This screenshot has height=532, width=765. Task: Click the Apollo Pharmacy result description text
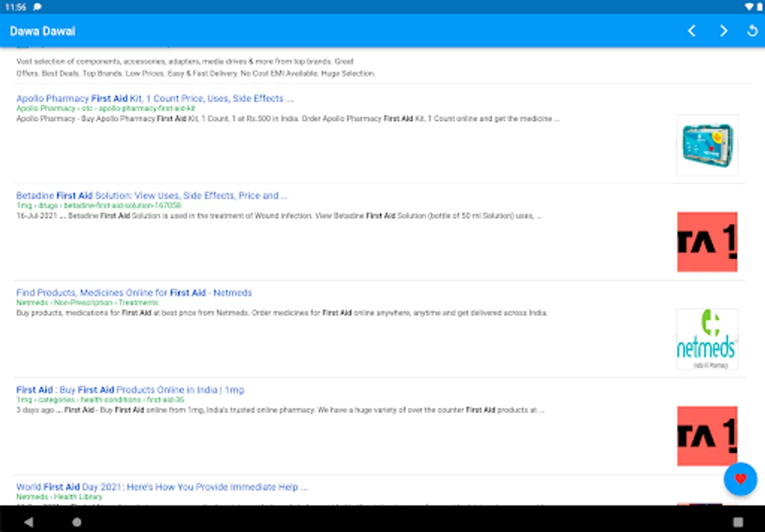click(x=288, y=119)
